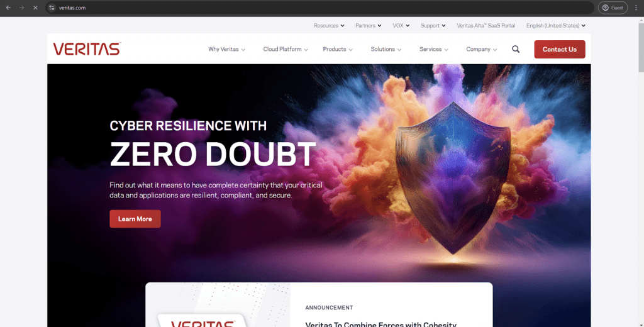Screen dimensions: 644x327
Task: Click the site information icon in address bar
Action: point(52,8)
